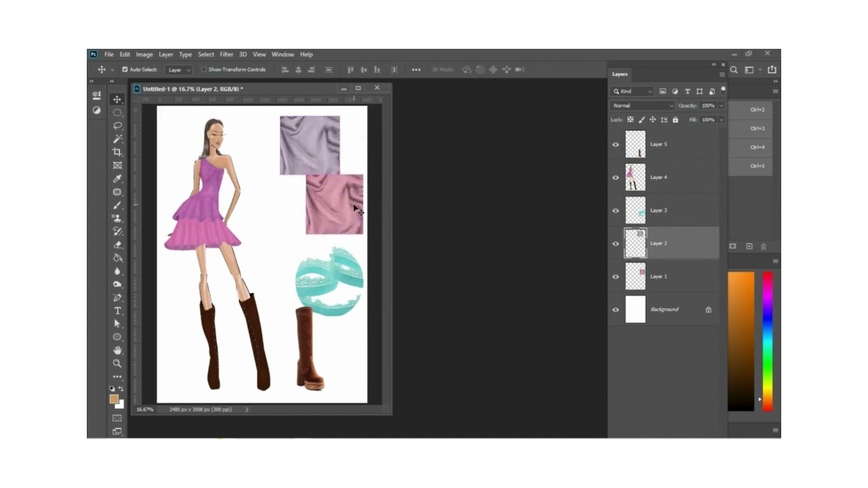Image resolution: width=868 pixels, height=488 pixels.
Task: Select the Clone Stamp tool
Action: coord(117,218)
